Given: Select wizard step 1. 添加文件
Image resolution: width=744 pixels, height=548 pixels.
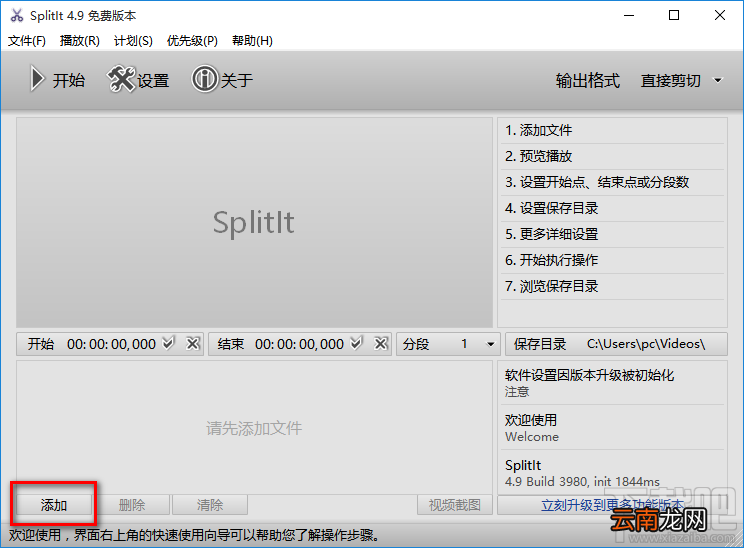Looking at the screenshot, I should [612, 130].
